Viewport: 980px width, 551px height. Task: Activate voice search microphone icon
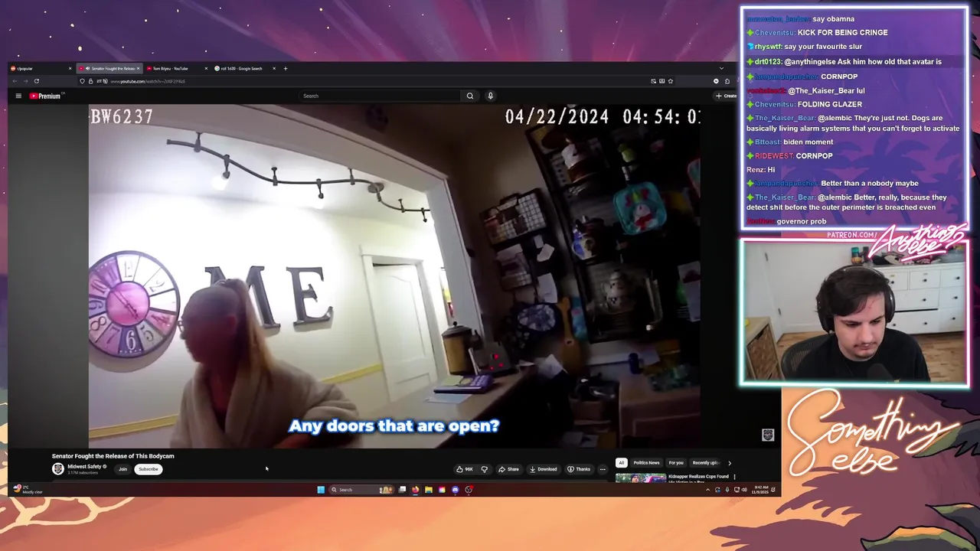[490, 96]
